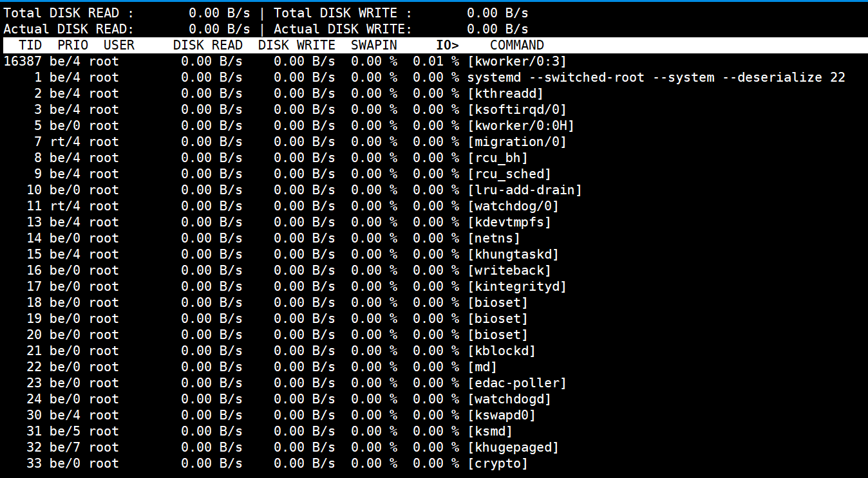868x478 pixels.
Task: Click the [khugepaged] process
Action: [513, 447]
